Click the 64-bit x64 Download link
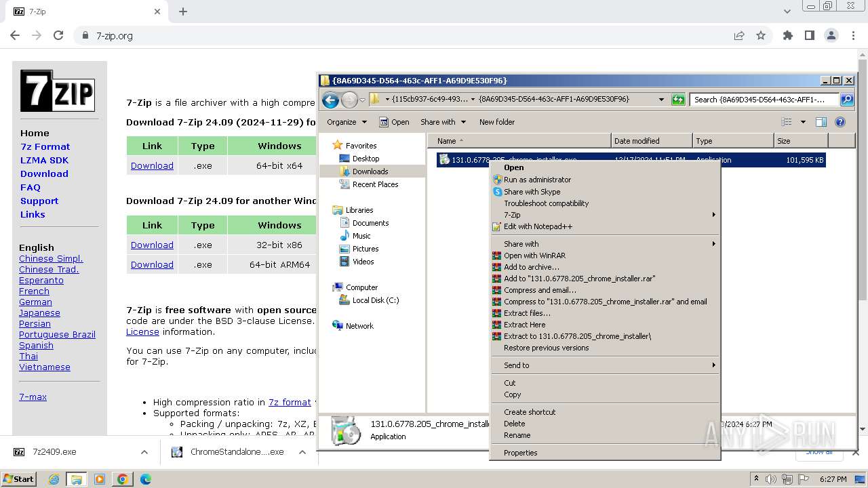 tap(152, 165)
